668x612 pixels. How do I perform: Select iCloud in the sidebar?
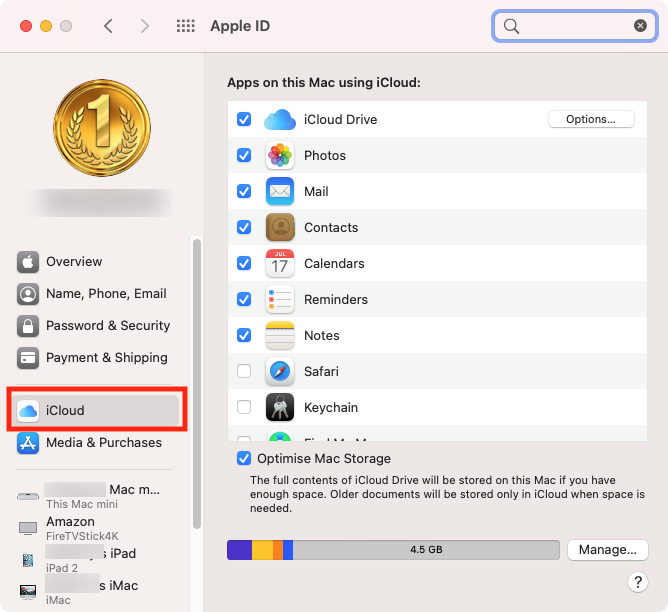point(97,410)
